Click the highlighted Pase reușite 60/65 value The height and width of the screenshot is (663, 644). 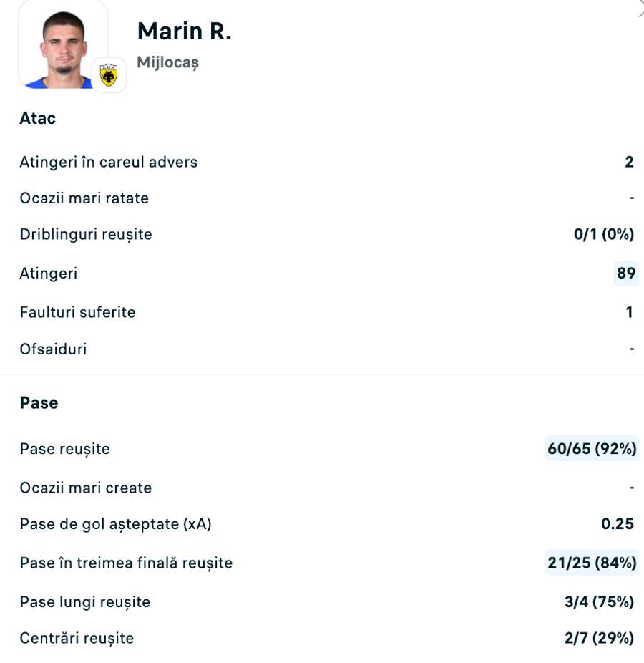(x=590, y=448)
